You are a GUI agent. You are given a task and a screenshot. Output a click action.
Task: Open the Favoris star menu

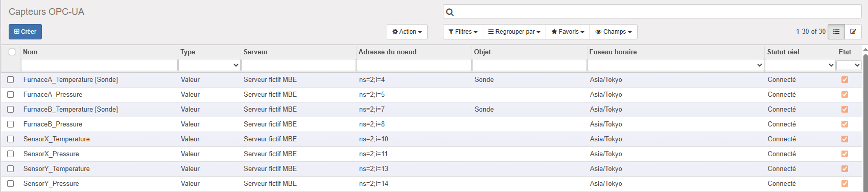[568, 32]
